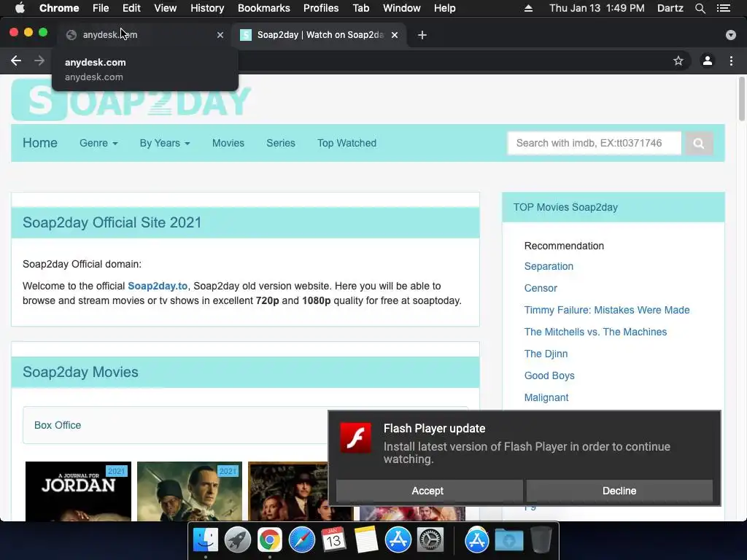
Task: Click the Chrome back arrow
Action: pos(16,61)
